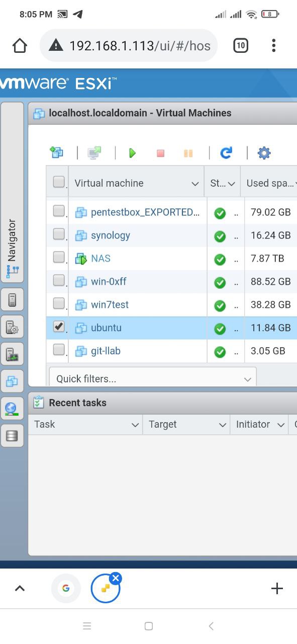Refresh the virtual machines list
The width and height of the screenshot is (297, 644).
(226, 153)
